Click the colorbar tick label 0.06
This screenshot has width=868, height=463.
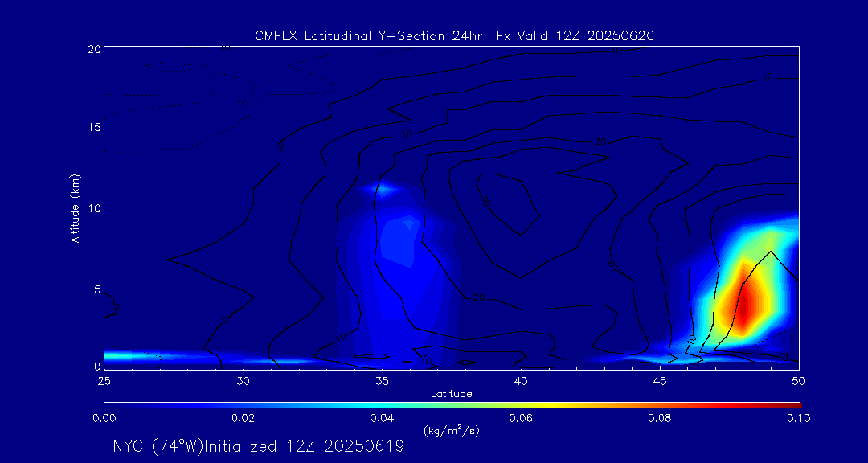point(522,418)
